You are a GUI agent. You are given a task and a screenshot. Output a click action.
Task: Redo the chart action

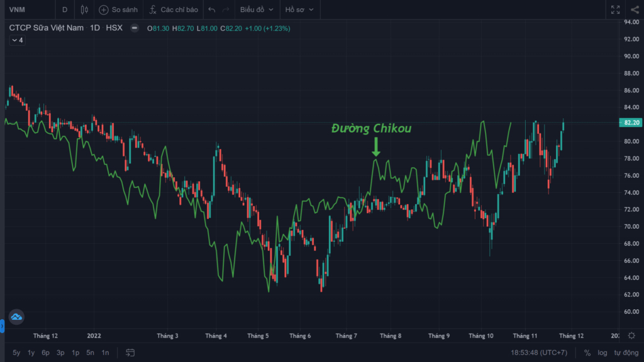tap(226, 9)
